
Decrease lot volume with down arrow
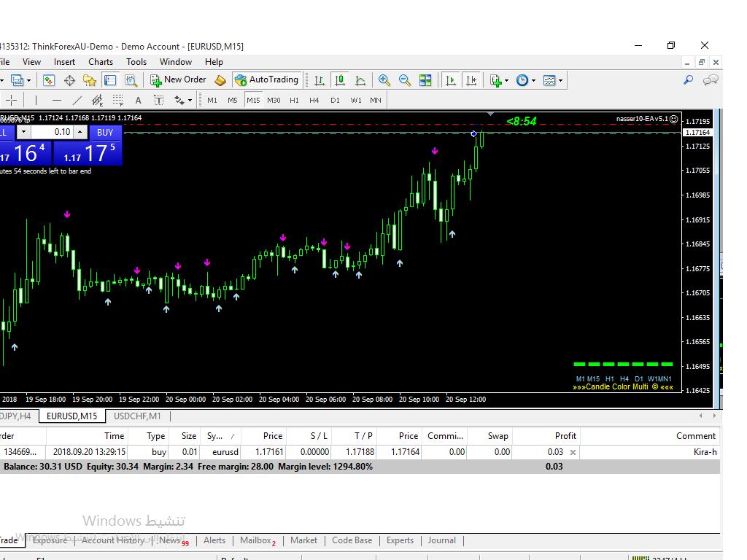23,132
